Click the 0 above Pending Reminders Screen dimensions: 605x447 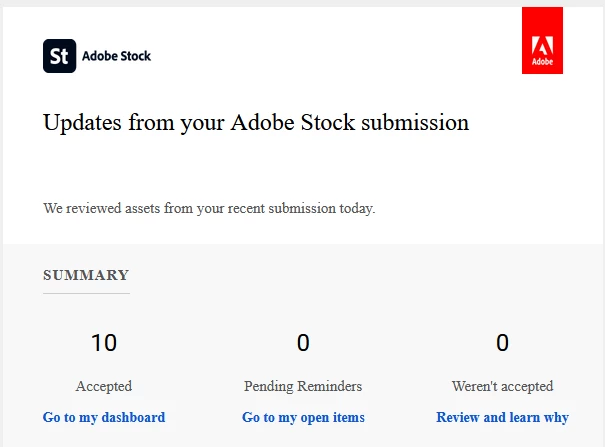(x=303, y=342)
